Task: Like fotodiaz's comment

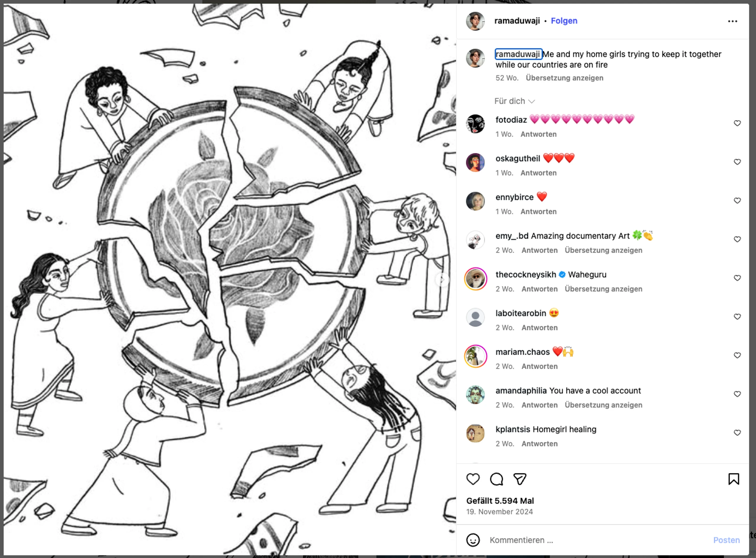Action: pos(737,123)
